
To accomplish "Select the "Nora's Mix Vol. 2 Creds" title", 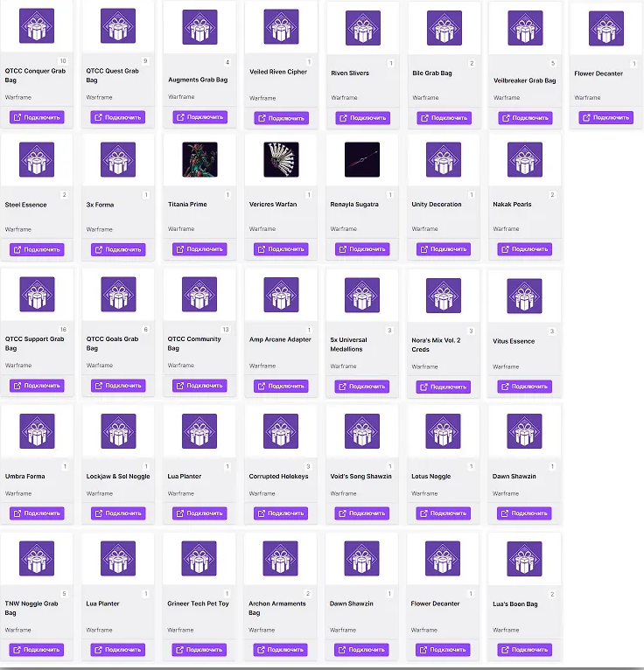I will tap(436, 345).
